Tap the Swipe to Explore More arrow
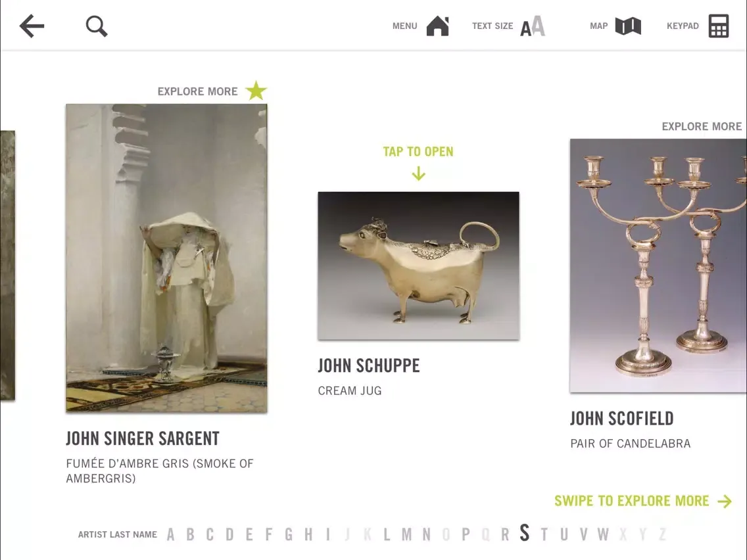The height and width of the screenshot is (560, 747). point(725,501)
